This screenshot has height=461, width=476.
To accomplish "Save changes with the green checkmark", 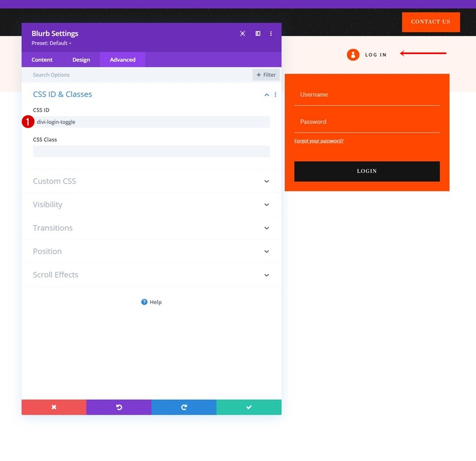I will click(249, 407).
